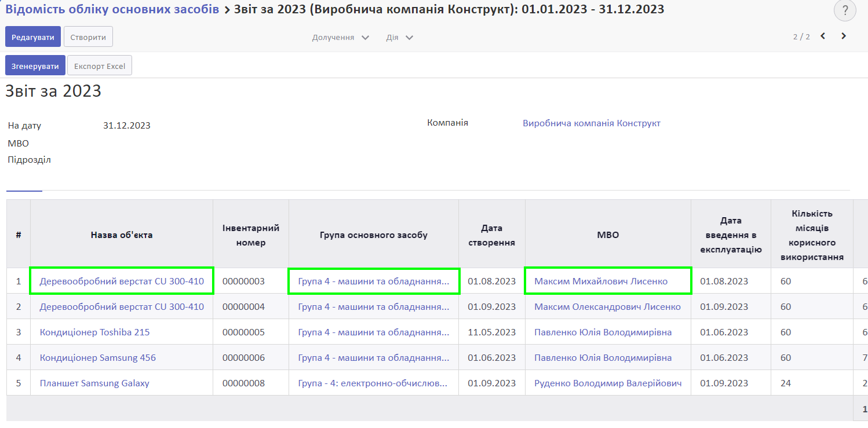This screenshot has height=428, width=868.
Task: Open Група - 4: електронно-обчислюв... link
Action: coord(373,383)
